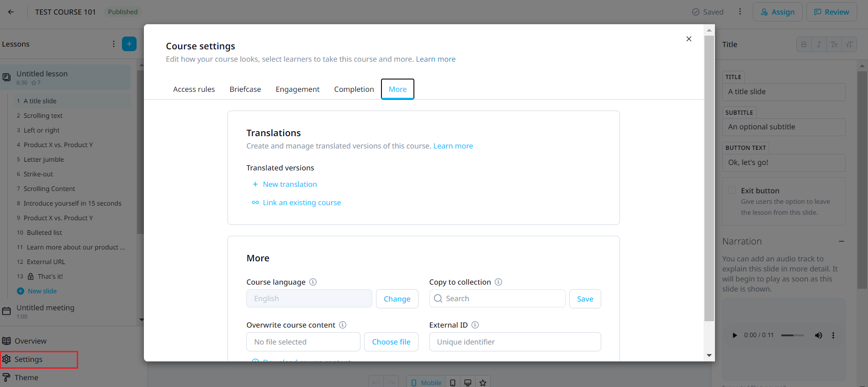
Task: Click the No file selected field
Action: click(303, 342)
